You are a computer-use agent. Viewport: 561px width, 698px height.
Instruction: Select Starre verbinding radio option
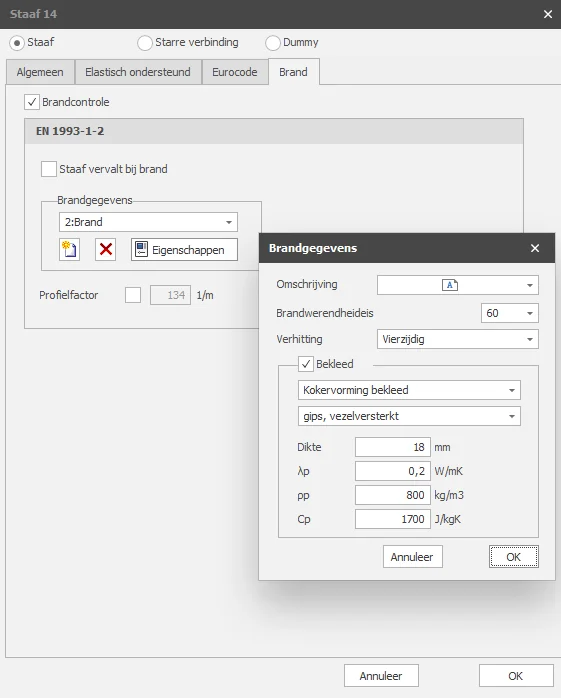click(145, 43)
